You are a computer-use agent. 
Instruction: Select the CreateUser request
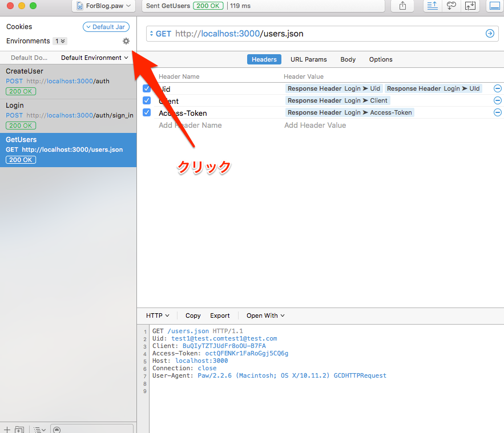click(x=68, y=81)
